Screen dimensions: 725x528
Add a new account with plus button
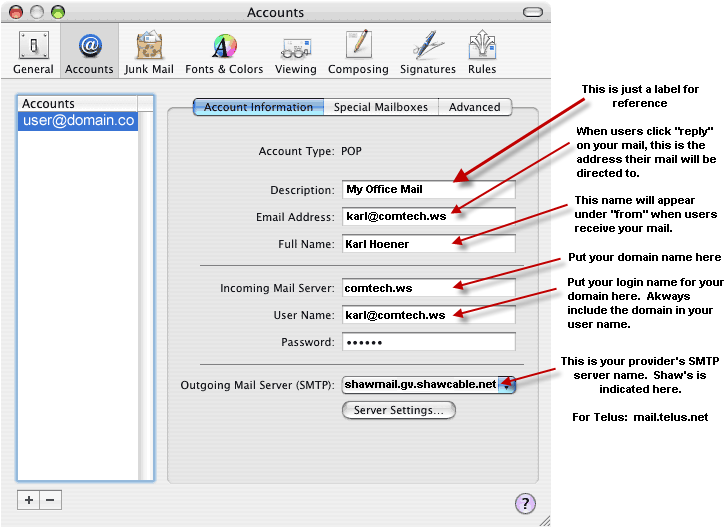click(x=29, y=499)
